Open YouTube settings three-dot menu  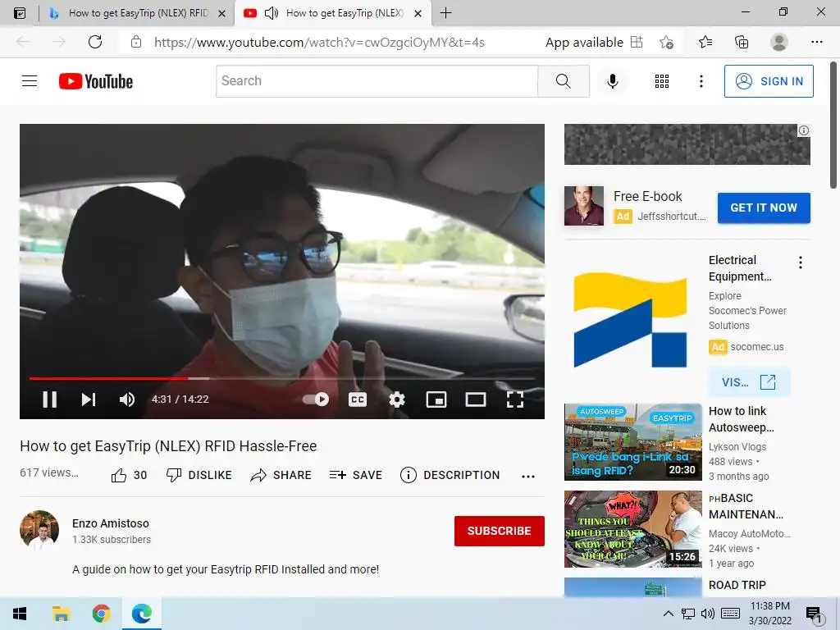pyautogui.click(x=701, y=81)
